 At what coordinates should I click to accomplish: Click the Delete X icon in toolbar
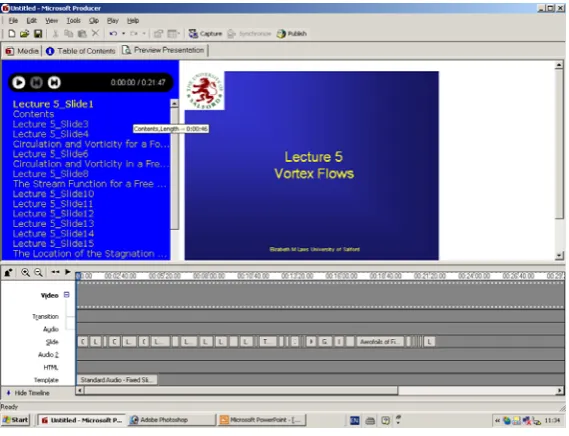point(95,33)
